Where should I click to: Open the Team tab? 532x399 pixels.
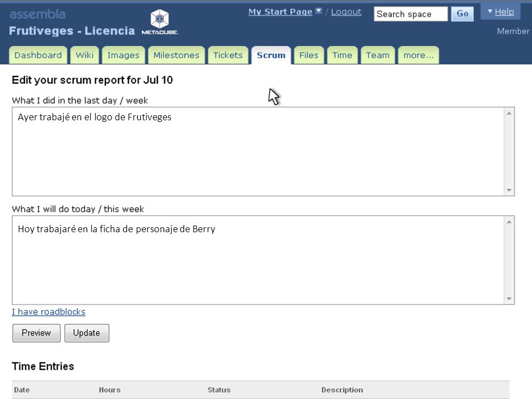pyautogui.click(x=377, y=55)
